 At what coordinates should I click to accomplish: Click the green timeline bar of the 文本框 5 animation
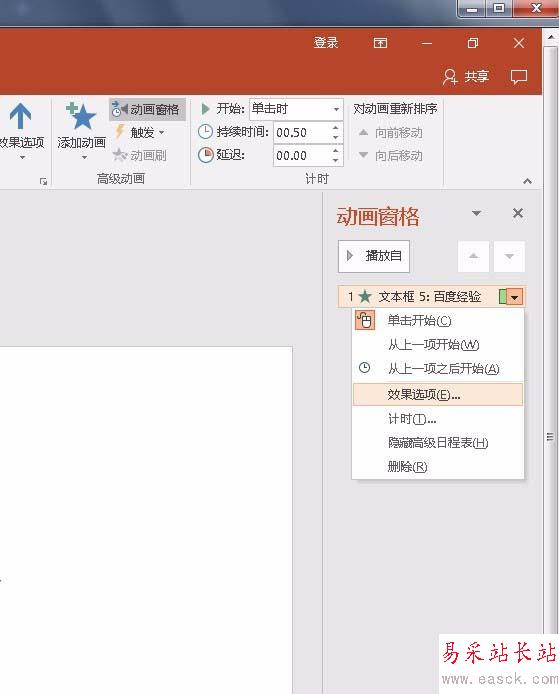pos(502,297)
